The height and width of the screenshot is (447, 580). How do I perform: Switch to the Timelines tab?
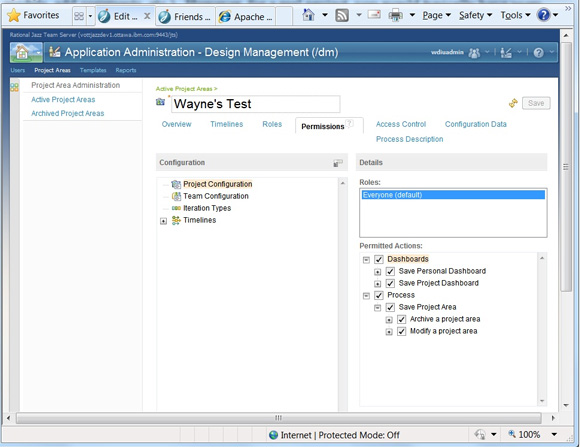tap(227, 124)
